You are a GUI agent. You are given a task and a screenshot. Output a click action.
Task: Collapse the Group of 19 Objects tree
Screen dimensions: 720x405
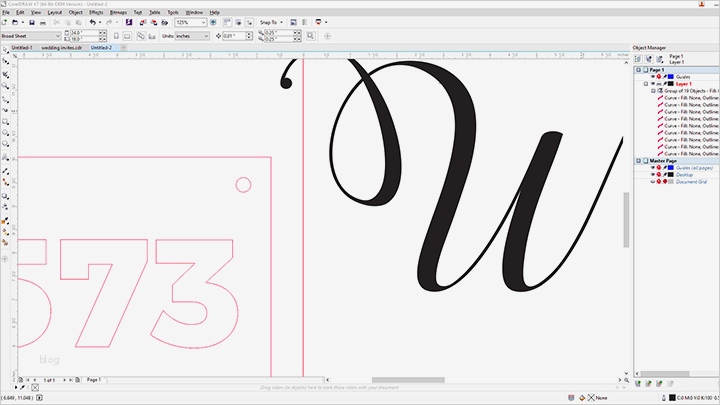(652, 91)
